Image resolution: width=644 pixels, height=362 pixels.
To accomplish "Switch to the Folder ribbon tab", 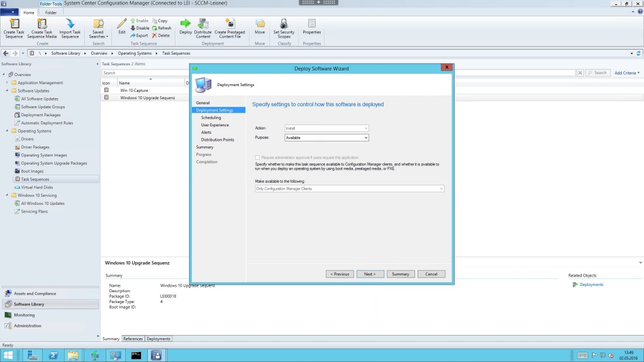I will [51, 13].
